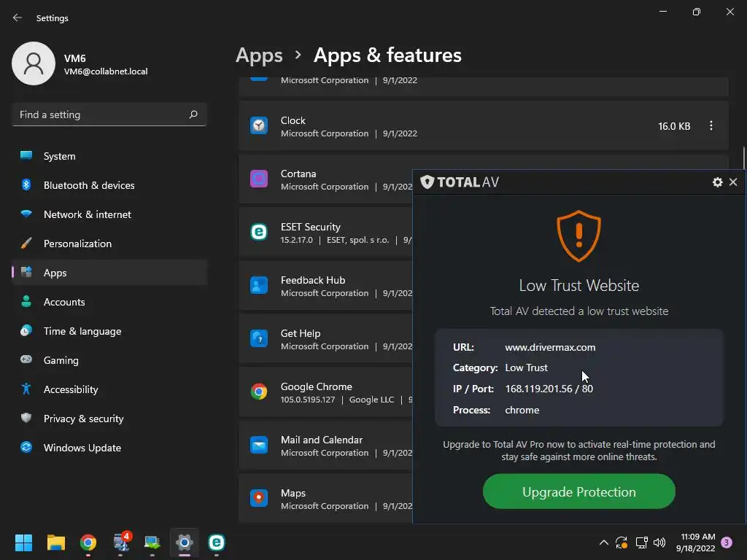The width and height of the screenshot is (747, 560).
Task: Open Gaming settings
Action: [109, 360]
